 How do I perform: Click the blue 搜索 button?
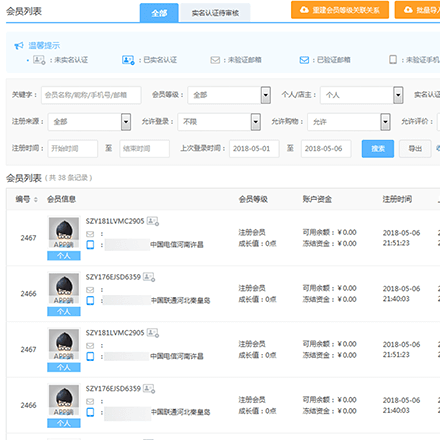[378, 149]
